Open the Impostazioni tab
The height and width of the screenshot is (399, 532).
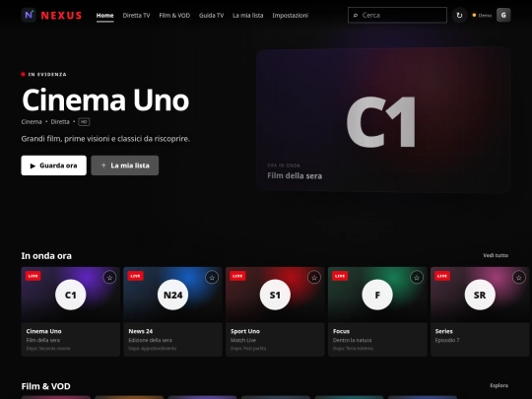point(290,15)
